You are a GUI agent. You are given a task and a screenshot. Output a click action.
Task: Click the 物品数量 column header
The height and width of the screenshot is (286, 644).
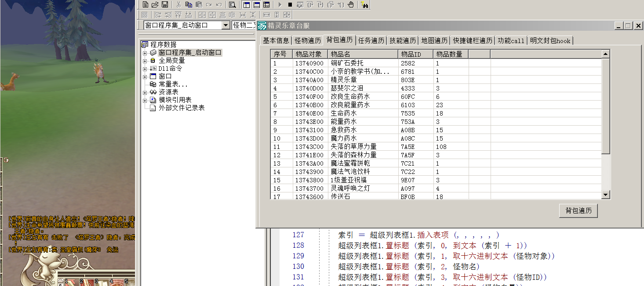coord(451,54)
